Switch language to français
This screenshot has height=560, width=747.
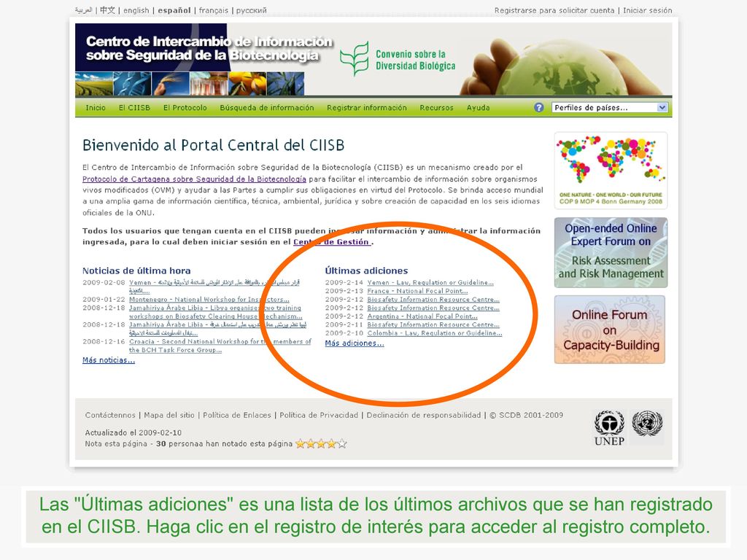[x=214, y=10]
